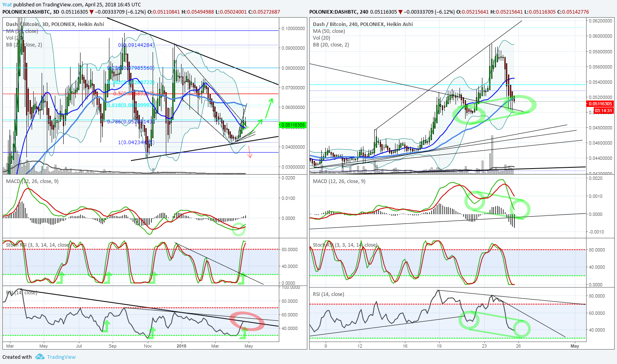Image resolution: width=617 pixels, height=364 pixels.
Task: Click the red 0.05116305 price label on the 240 chart
Action: coord(600,104)
